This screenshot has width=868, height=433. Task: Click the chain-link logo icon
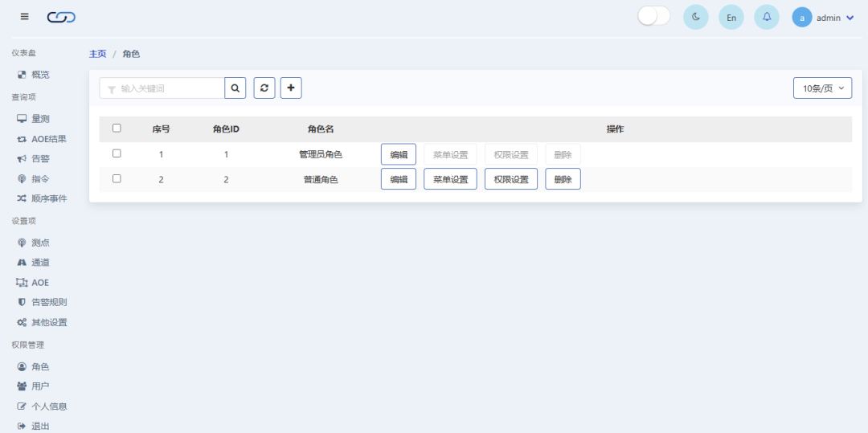tap(61, 18)
